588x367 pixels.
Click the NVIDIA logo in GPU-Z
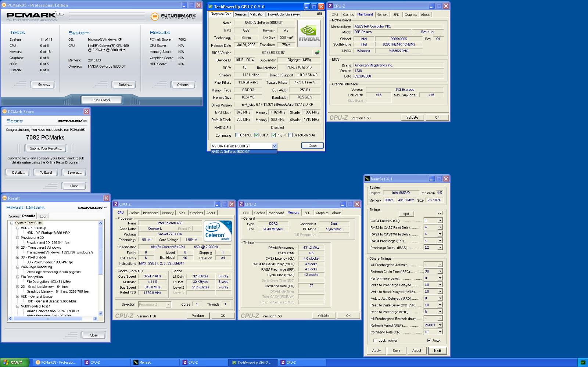tap(309, 33)
